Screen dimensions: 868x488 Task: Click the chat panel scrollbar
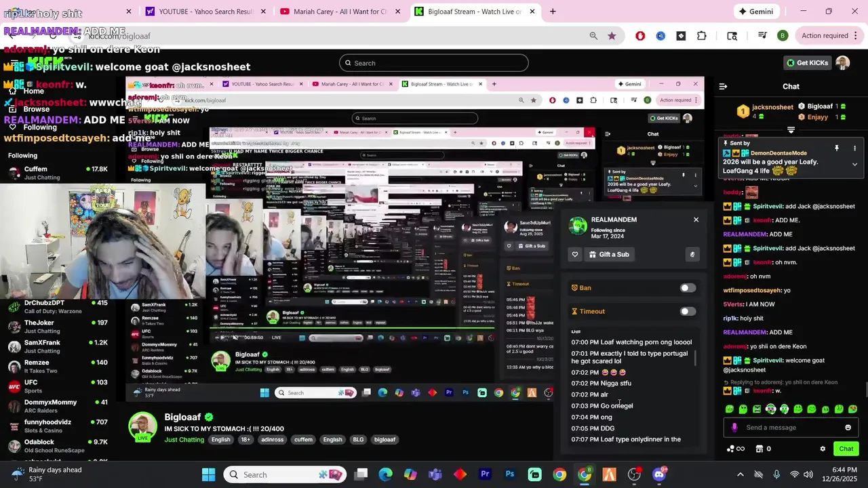[865, 391]
